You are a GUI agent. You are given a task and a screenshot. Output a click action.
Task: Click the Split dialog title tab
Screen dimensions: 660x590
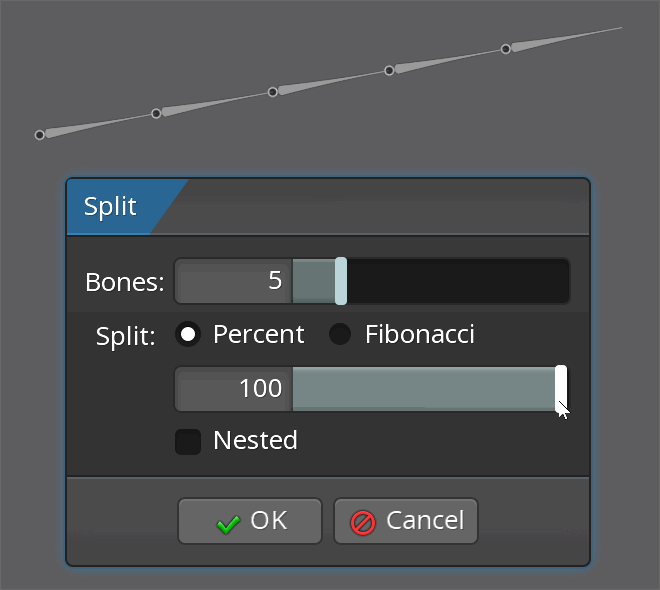(111, 207)
